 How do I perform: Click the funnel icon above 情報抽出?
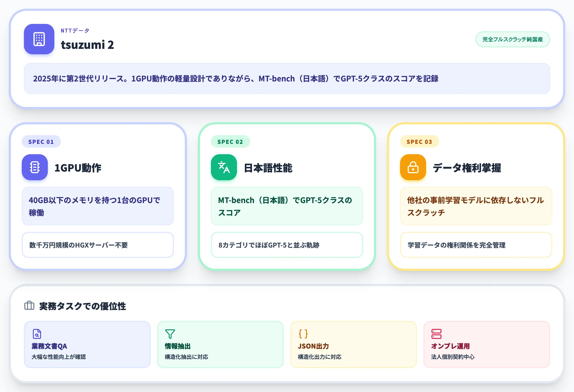170,334
